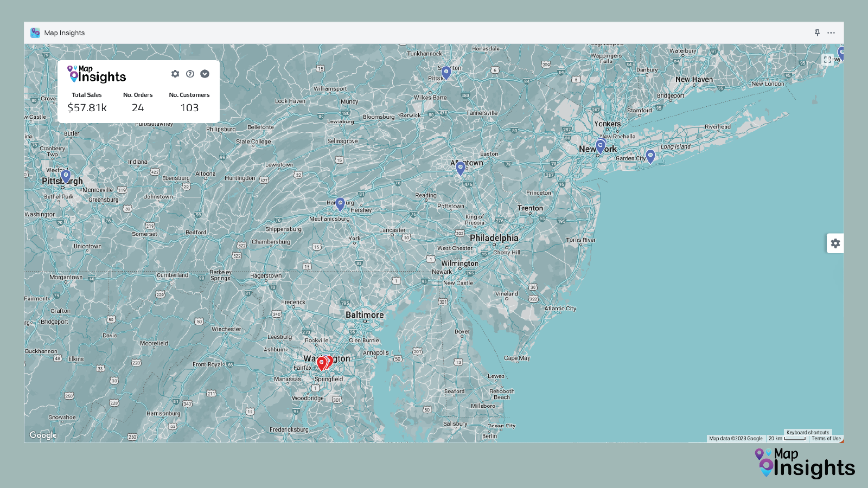The image size is (868, 488).
Task: Select the blue marker near Garden City
Action: [650, 156]
